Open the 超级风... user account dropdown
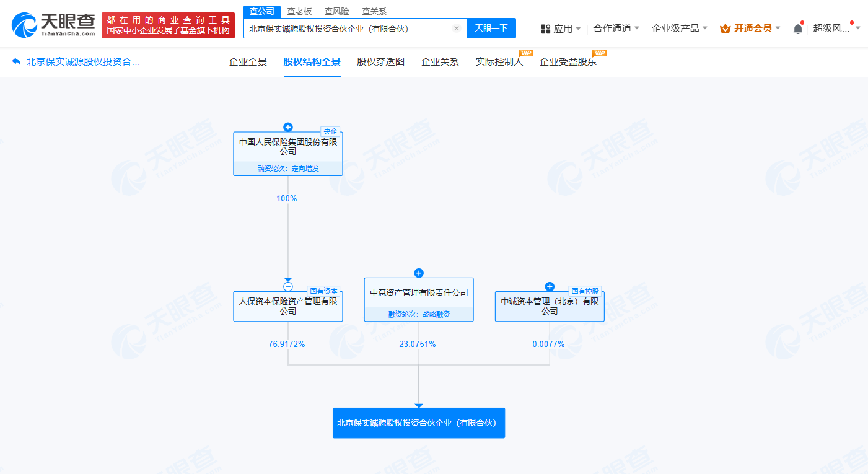 tap(836, 29)
